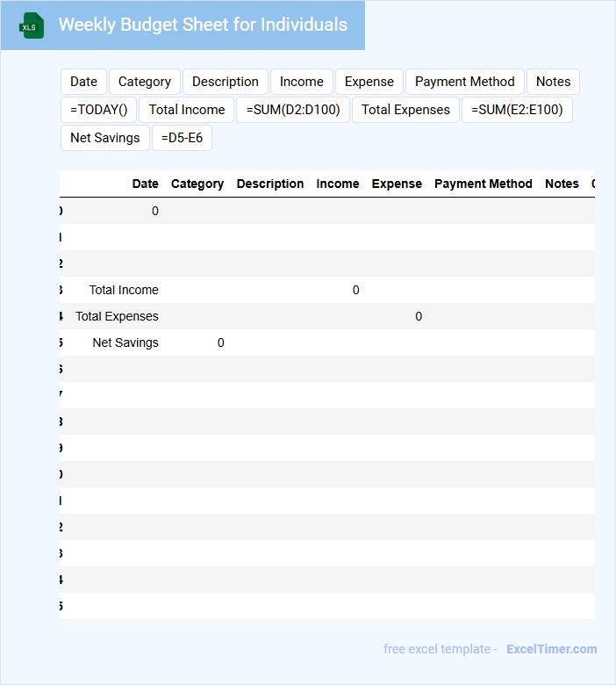
Task: Click the green XLS file icon
Action: 32,25
